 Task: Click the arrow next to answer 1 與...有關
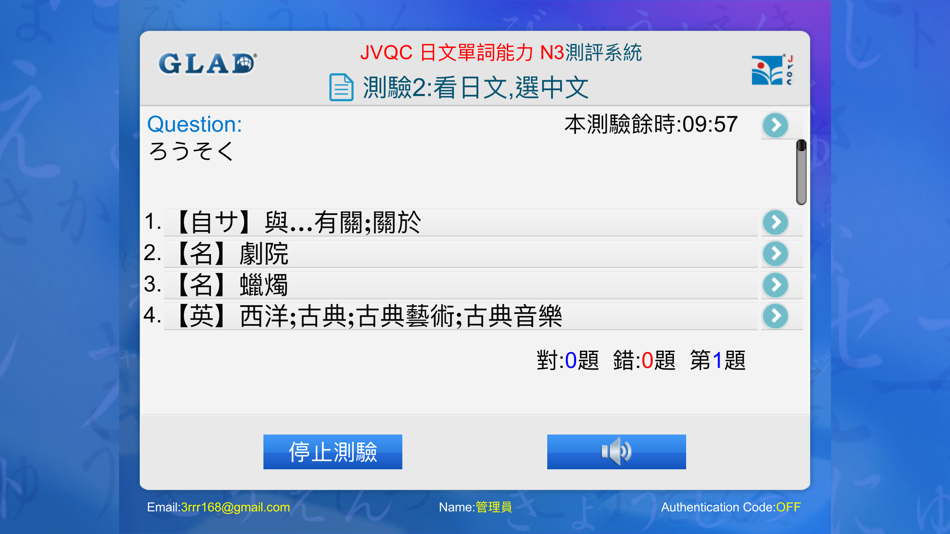pos(776,222)
